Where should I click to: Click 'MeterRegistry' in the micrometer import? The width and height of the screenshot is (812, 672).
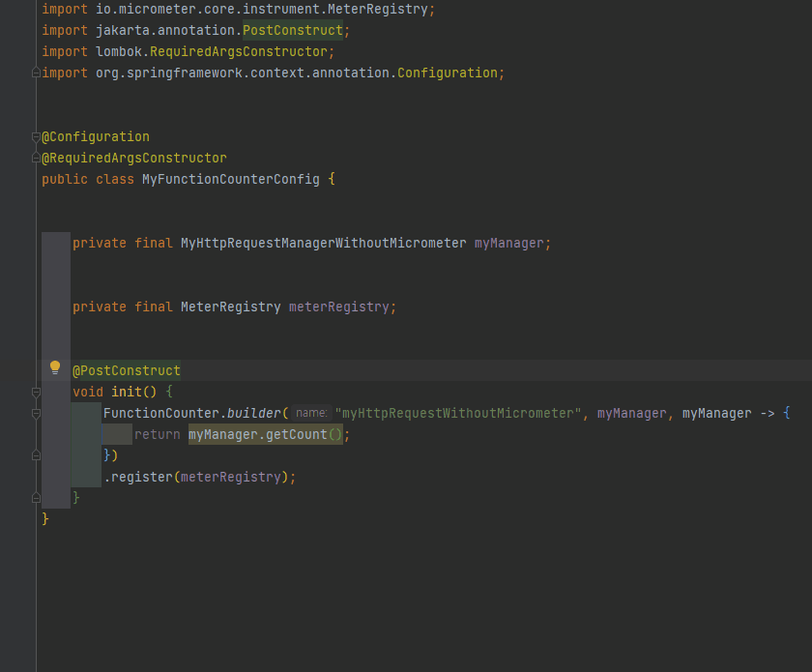click(x=378, y=10)
